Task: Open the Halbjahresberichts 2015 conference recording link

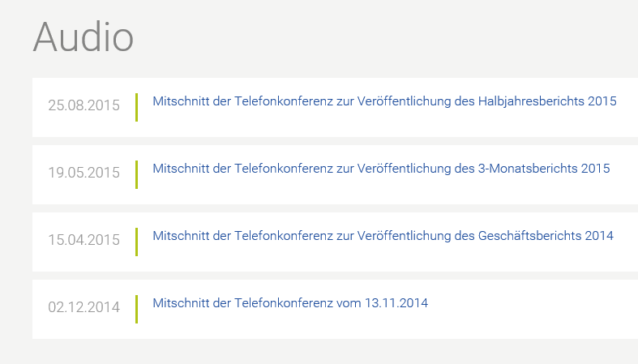Action: tap(384, 101)
